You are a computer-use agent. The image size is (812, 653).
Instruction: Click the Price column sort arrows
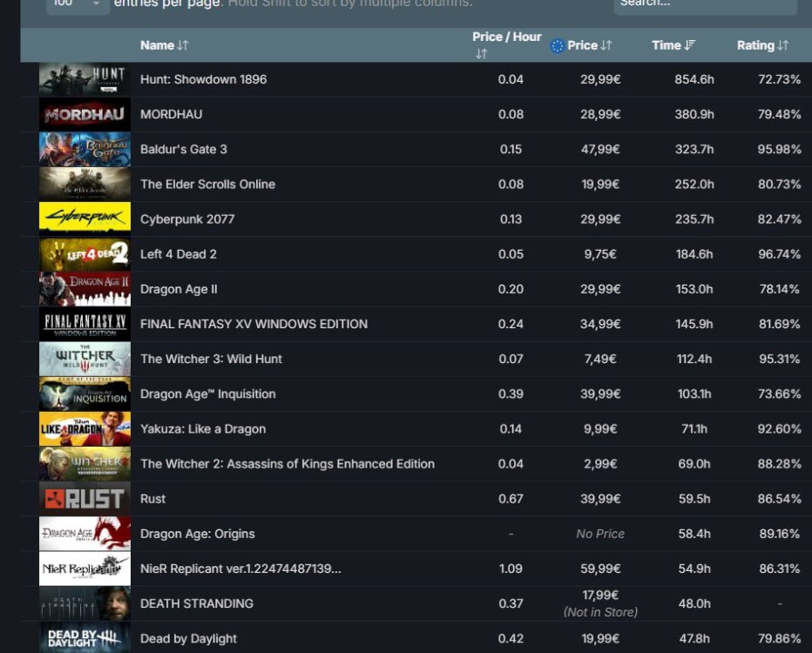[x=606, y=45]
